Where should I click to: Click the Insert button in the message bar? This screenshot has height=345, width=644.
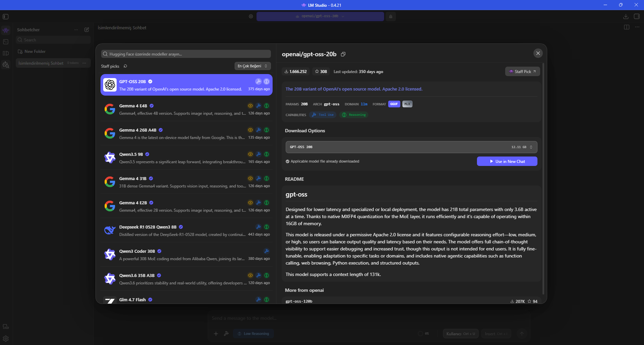point(496,334)
